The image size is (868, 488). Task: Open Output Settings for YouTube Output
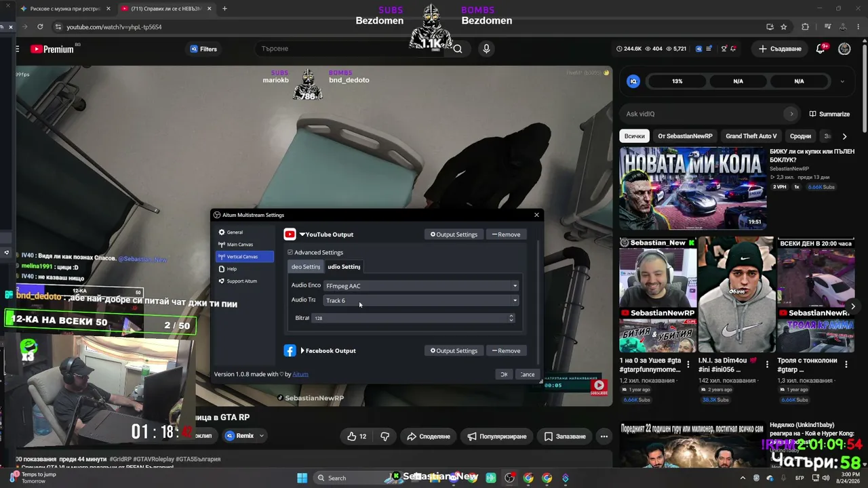(454, 235)
